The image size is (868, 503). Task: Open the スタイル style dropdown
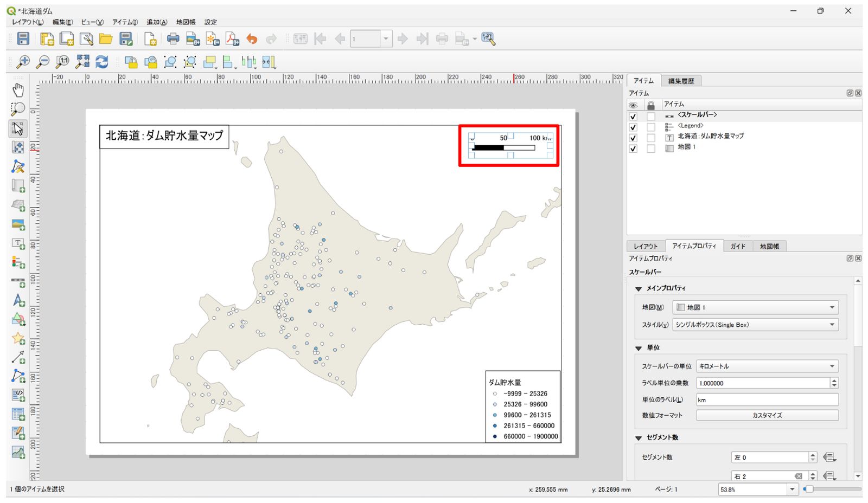click(755, 325)
